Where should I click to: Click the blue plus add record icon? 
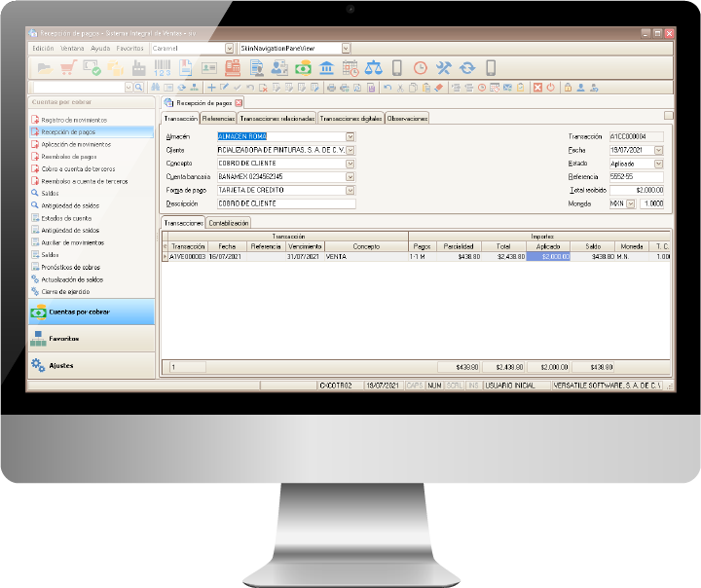[211, 88]
